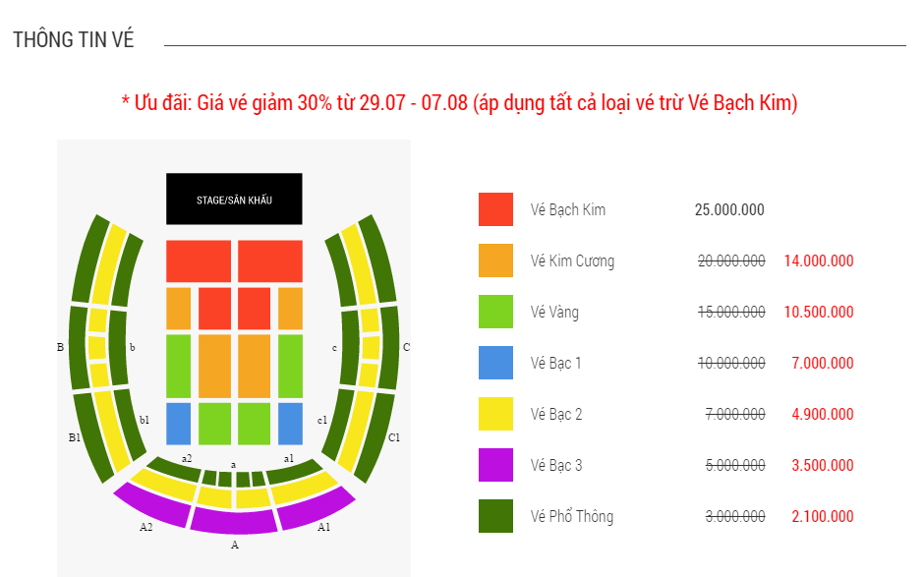Viewport: 924px width, 577px height.
Task: Click the light green Vé Vàng legend swatch
Action: tap(495, 312)
